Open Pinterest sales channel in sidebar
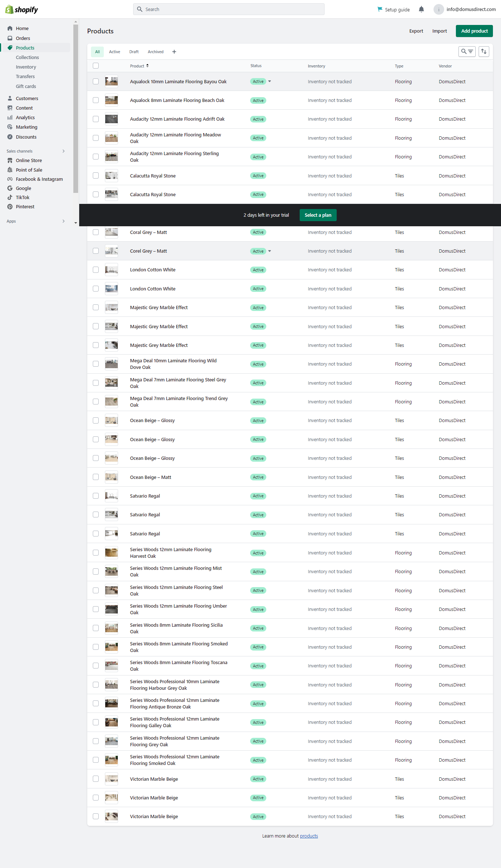 (25, 207)
